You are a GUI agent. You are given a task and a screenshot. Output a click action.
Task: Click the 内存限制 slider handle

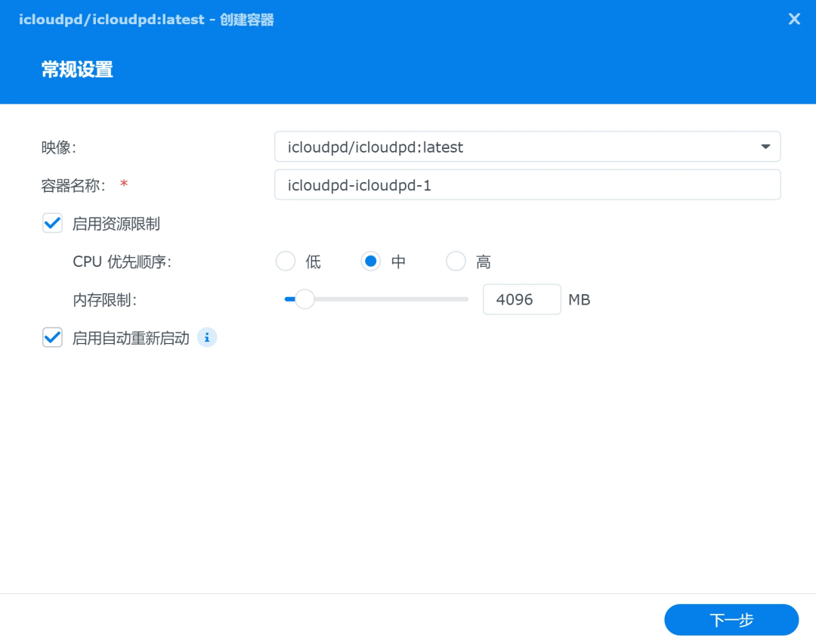coord(304,299)
